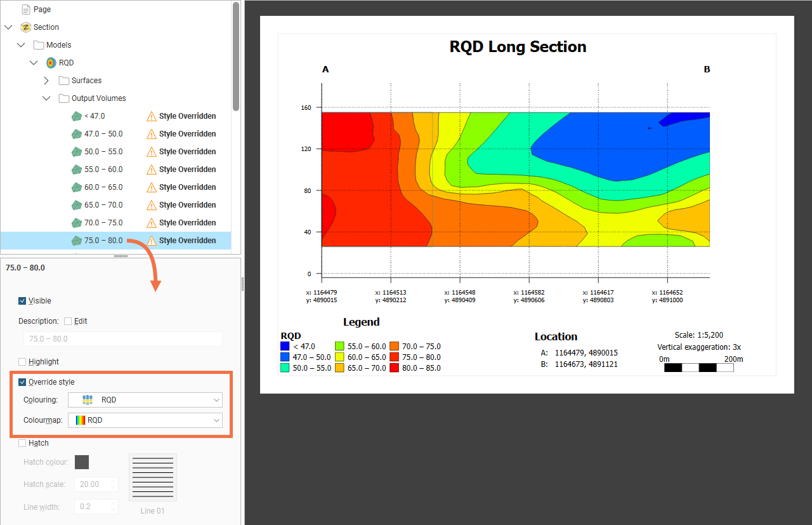
Task: Uncheck the Override style checkbox
Action: (23, 382)
